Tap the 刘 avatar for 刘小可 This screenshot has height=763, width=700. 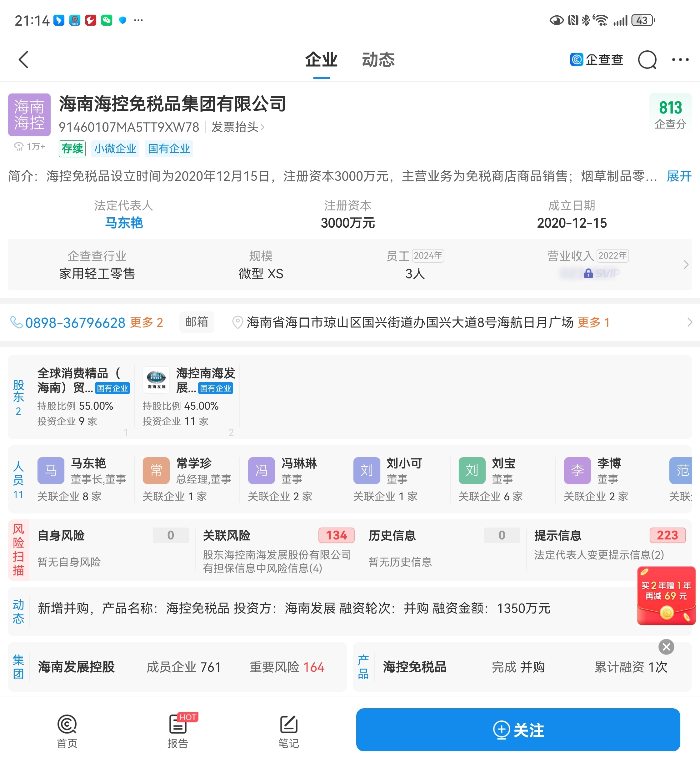(x=367, y=470)
